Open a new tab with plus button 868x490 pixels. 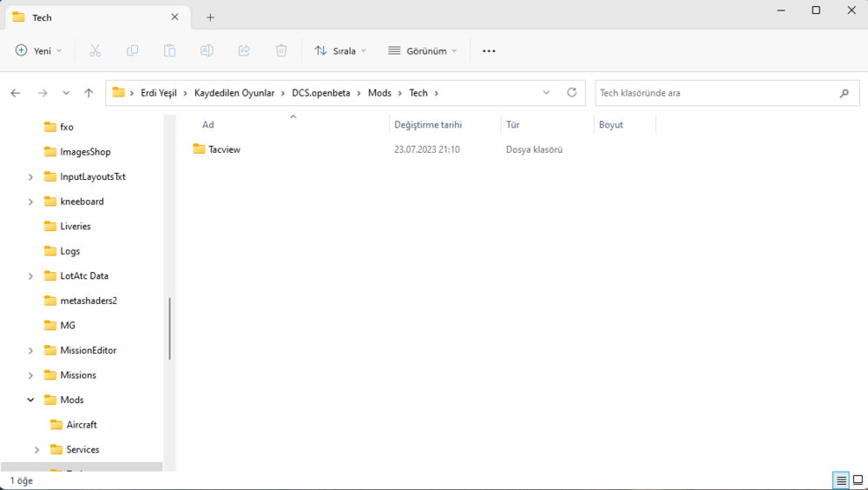[210, 17]
